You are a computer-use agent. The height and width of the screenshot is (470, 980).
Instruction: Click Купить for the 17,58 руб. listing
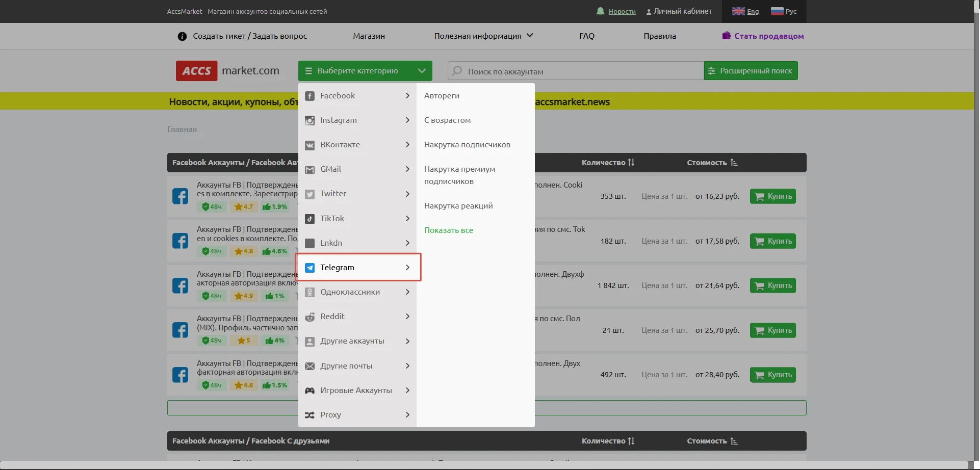pos(773,241)
